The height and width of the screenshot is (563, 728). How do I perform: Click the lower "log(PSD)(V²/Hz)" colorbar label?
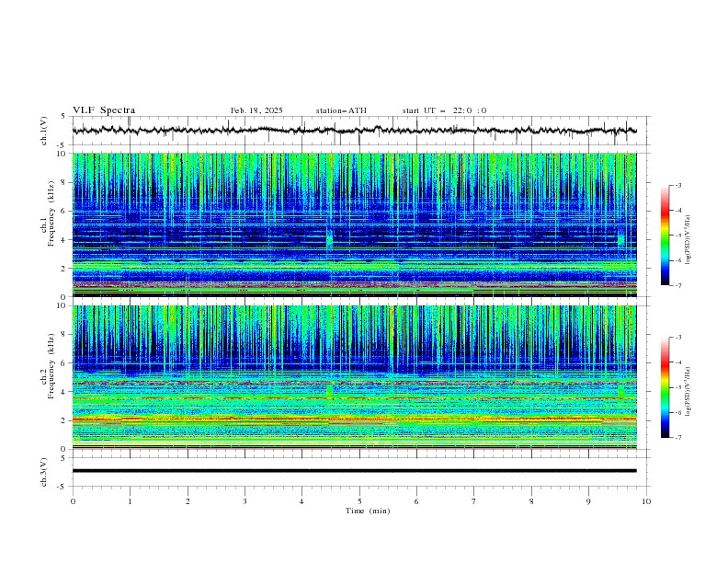688,392
